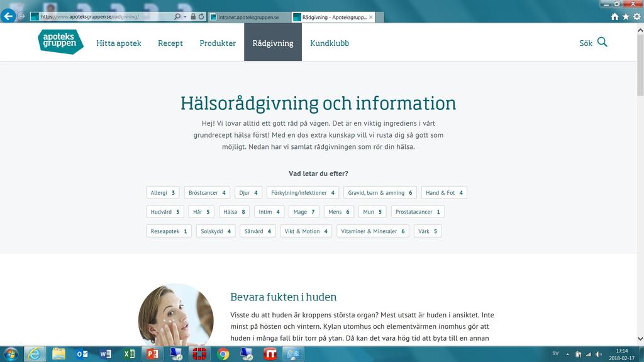Screen dimensions: 644x362
Task: Open the red grid taskbar application
Action: pos(199,354)
